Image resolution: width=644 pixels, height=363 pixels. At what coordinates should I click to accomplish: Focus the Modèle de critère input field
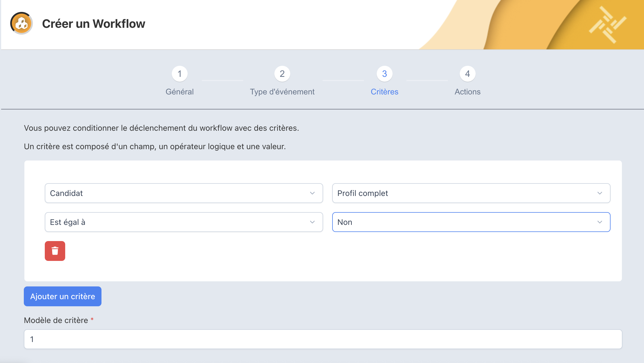[x=323, y=339]
